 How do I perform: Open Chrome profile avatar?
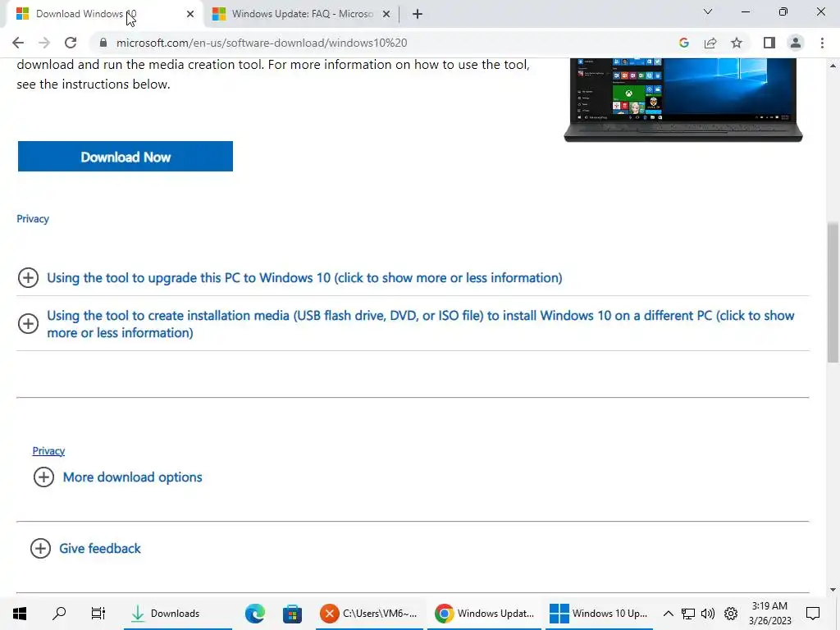point(796,43)
